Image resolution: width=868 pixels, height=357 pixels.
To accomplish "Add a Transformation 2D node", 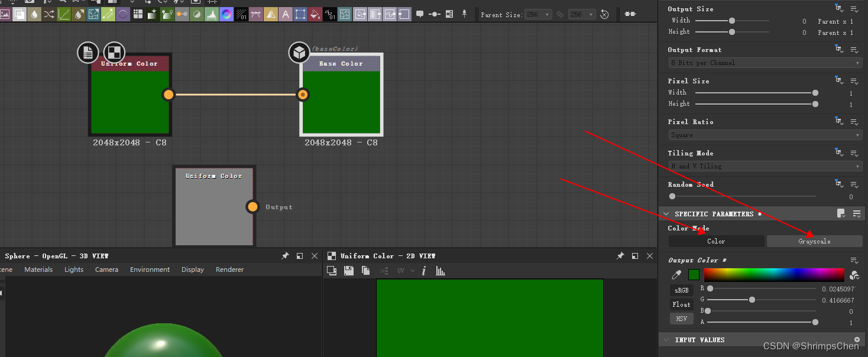I will pos(300,14).
